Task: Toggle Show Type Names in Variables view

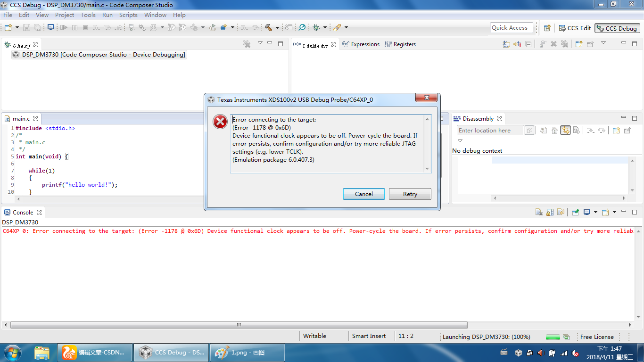Action: coord(506,44)
